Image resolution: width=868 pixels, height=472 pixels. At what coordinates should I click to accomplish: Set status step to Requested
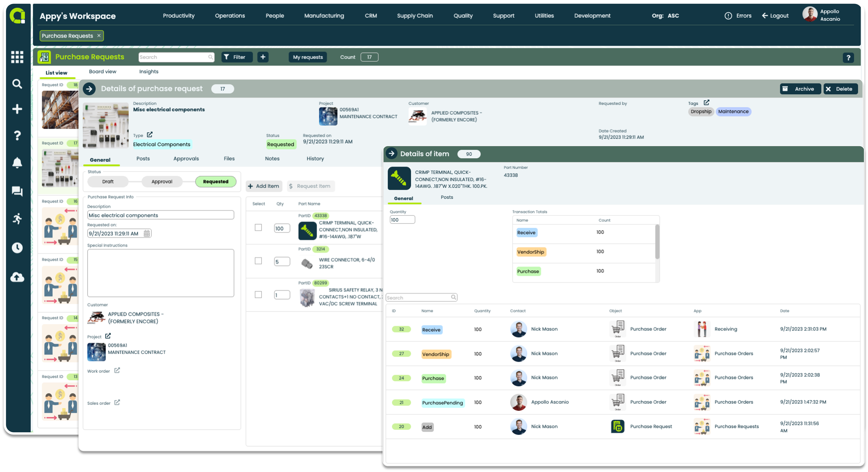pyautogui.click(x=216, y=181)
